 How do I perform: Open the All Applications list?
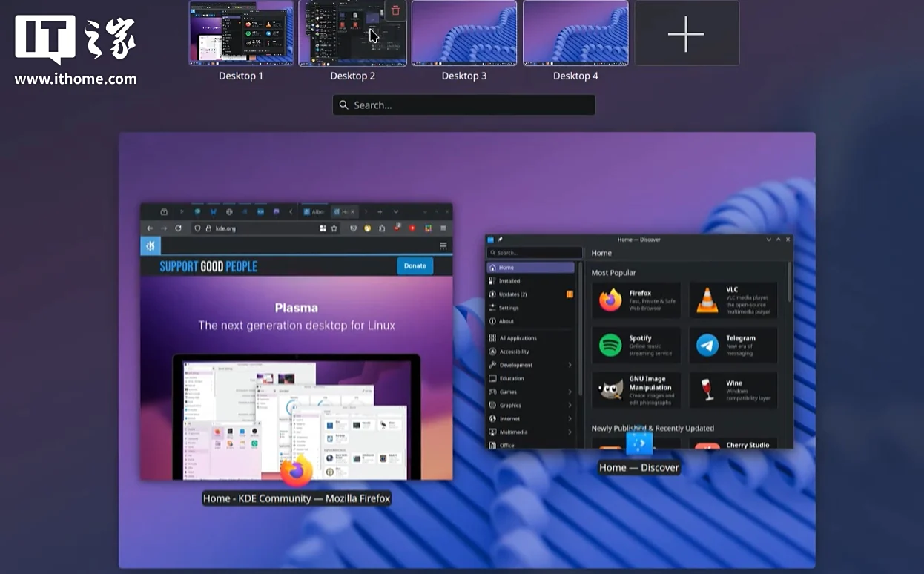point(518,338)
